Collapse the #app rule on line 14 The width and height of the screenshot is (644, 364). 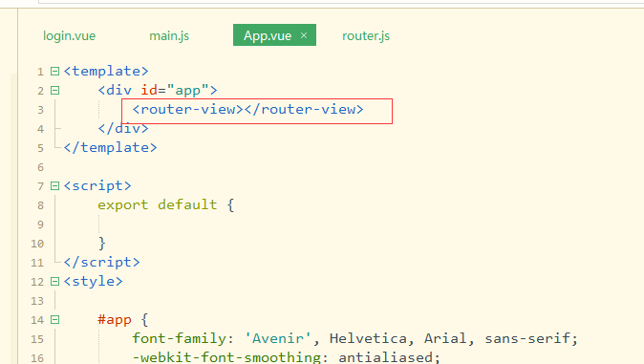click(x=54, y=320)
